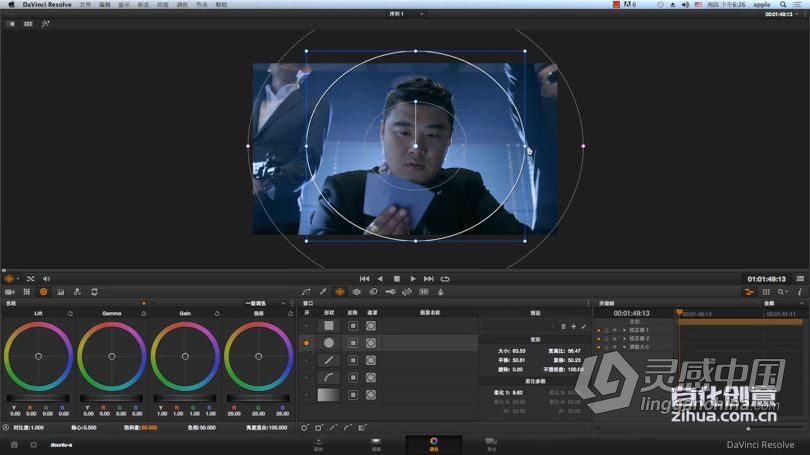Invert the linear square window
The width and height of the screenshot is (810, 455).
[x=353, y=326]
